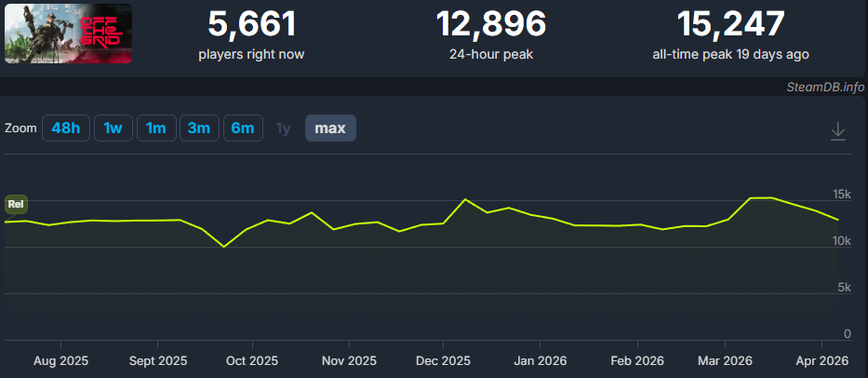
Task: Click the chart line peak in mid-March 2026
Action: 760,197
